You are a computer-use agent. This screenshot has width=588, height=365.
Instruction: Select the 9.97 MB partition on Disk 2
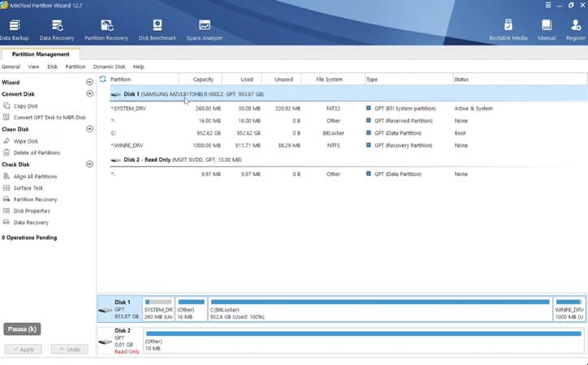348,174
